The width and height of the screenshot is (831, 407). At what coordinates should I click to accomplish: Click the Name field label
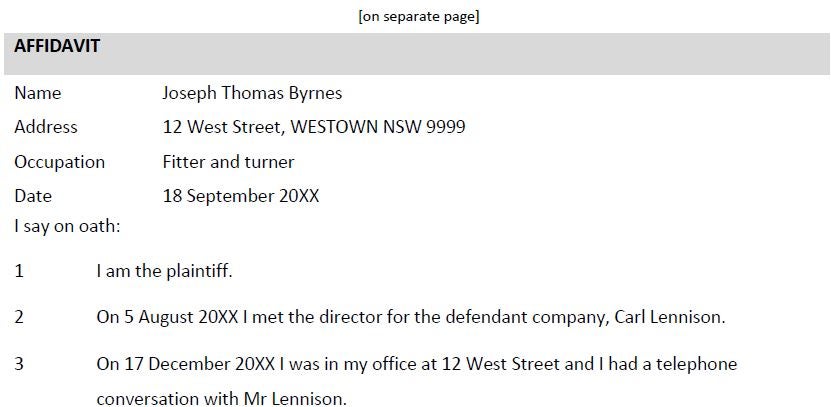(38, 93)
